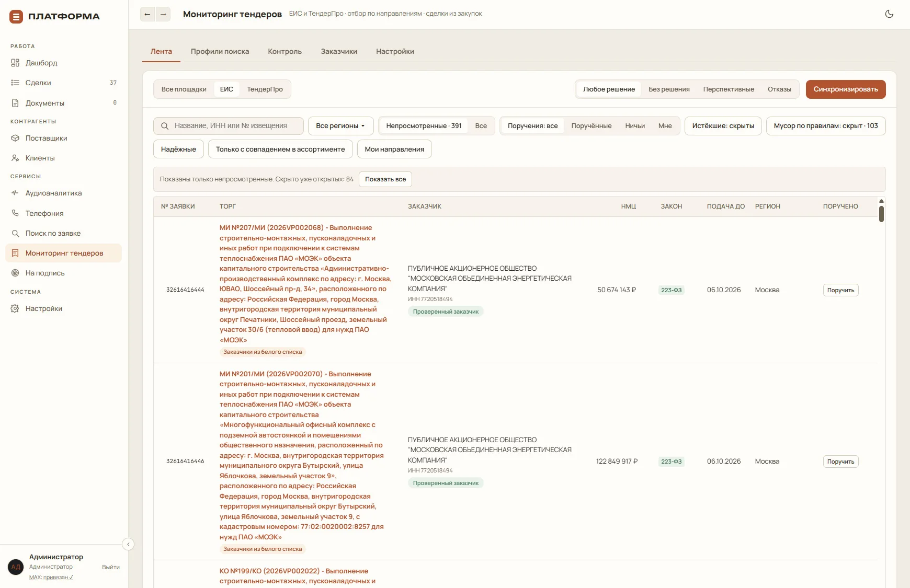Select the ТендерПро platform filter

coord(265,89)
